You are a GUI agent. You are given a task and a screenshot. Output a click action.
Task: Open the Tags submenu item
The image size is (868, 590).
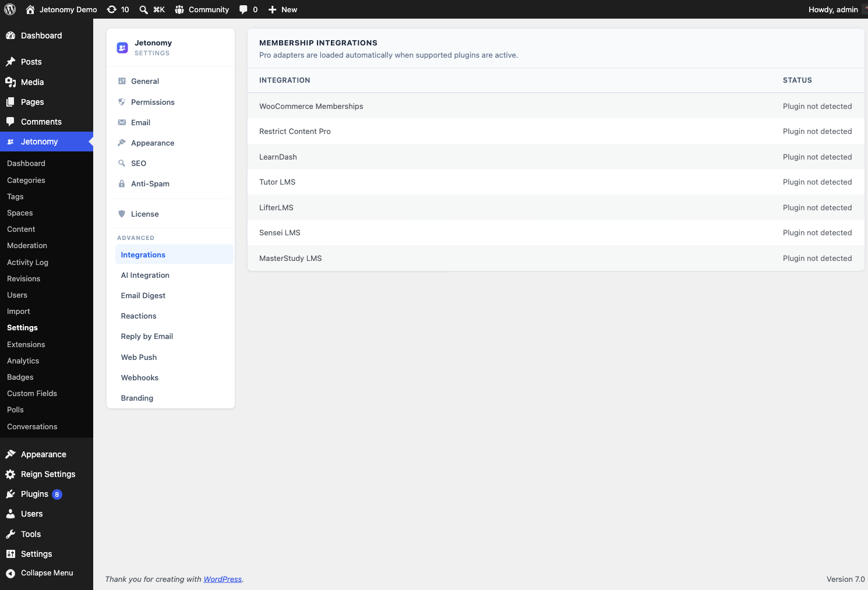(x=15, y=196)
